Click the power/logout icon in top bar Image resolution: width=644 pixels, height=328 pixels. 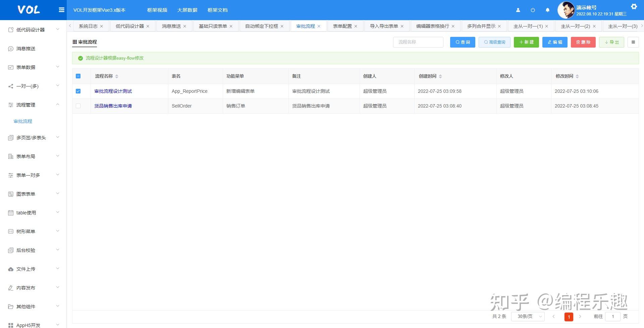tap(533, 10)
